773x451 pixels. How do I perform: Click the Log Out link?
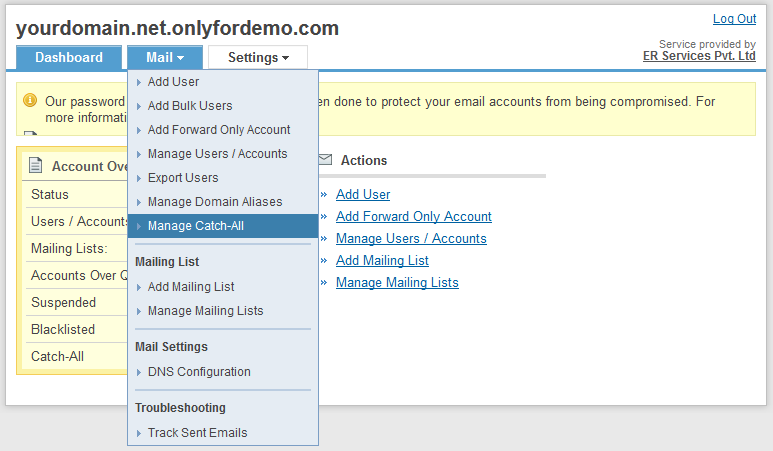coord(734,19)
